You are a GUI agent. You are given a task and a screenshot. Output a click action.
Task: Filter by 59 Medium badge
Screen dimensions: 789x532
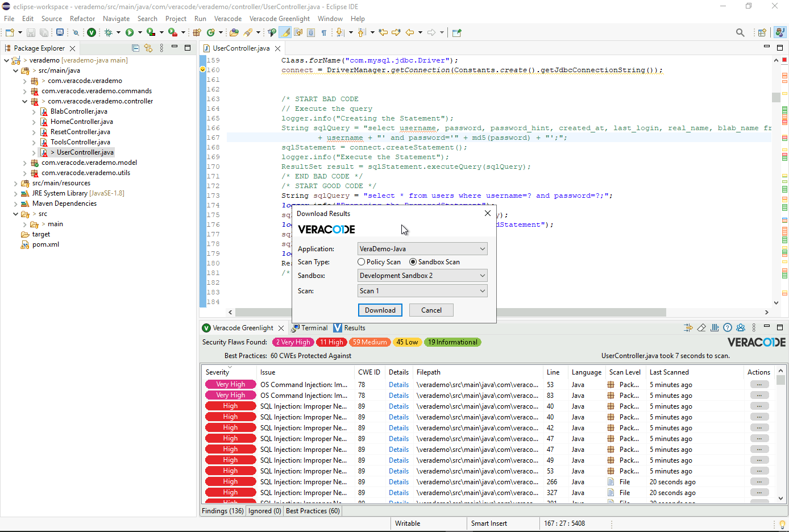coord(370,342)
